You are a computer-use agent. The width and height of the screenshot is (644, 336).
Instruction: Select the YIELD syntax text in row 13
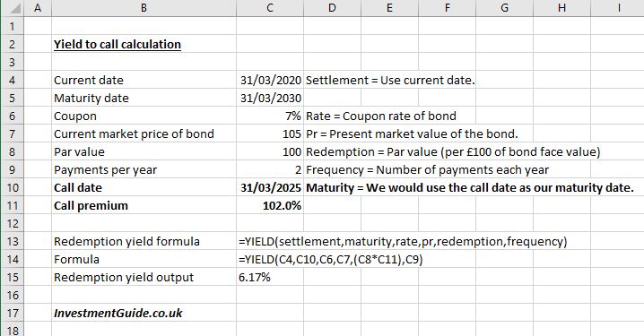[403, 241]
